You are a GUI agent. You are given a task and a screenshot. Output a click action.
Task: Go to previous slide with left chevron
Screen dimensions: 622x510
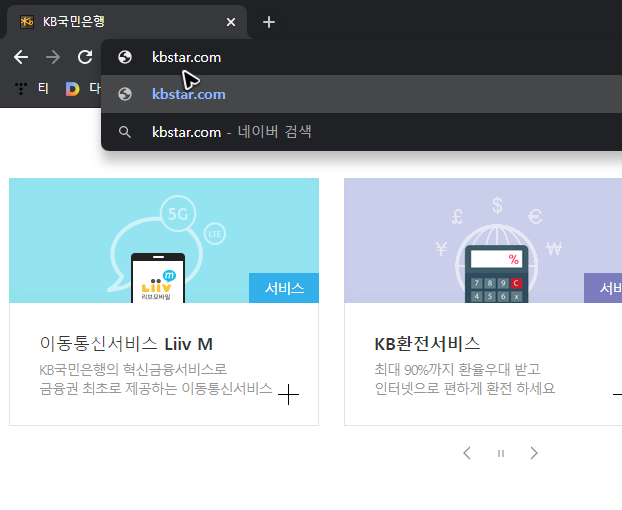[x=467, y=453]
